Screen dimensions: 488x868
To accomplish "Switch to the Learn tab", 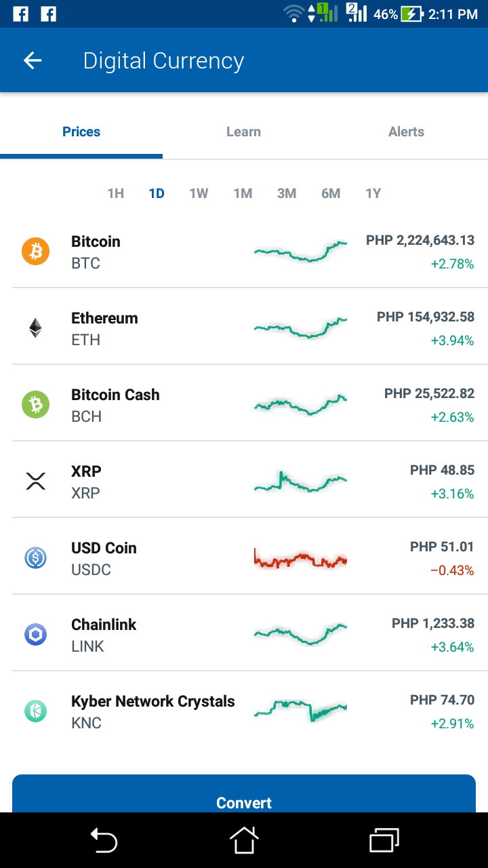I will coord(244,132).
